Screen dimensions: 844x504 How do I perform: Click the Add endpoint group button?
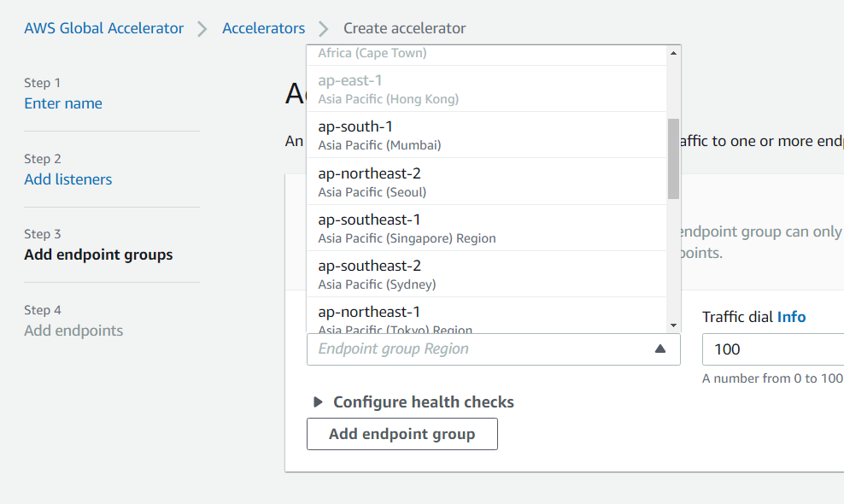401,434
